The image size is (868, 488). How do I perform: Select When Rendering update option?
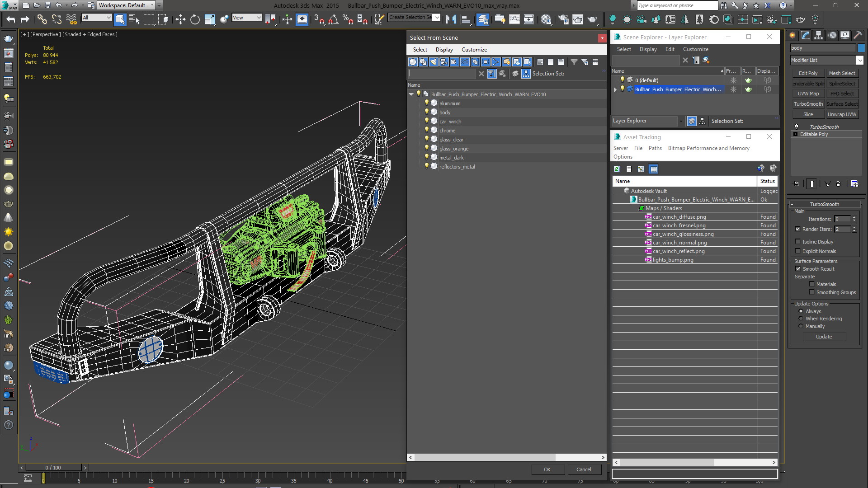pos(801,319)
